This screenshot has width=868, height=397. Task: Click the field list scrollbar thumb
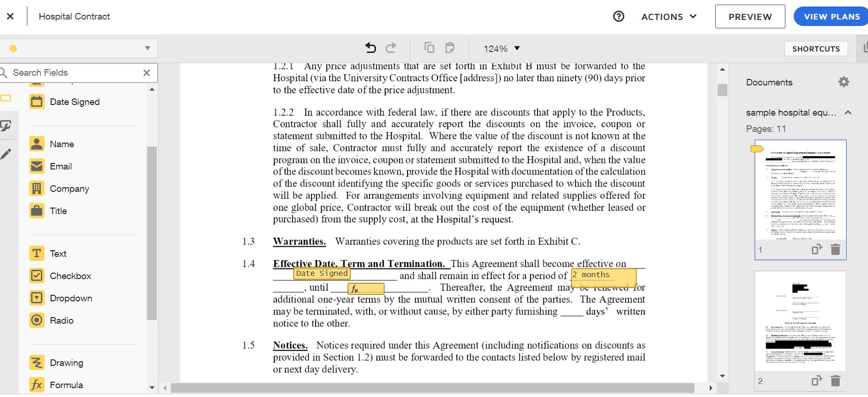pos(152,233)
